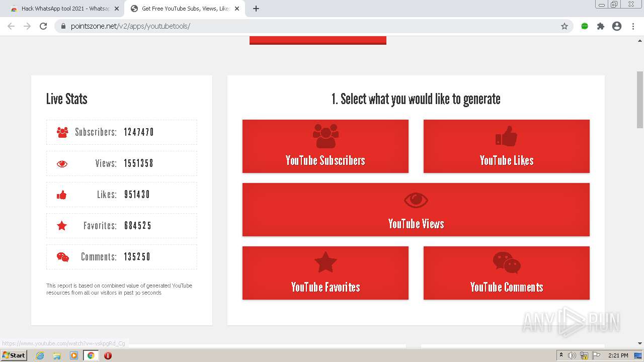
Task: Click the subscribers icon in Live Stats
Action: click(62, 132)
